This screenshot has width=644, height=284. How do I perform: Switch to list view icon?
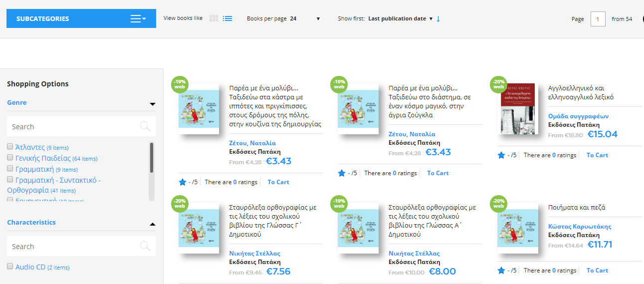coord(227,18)
